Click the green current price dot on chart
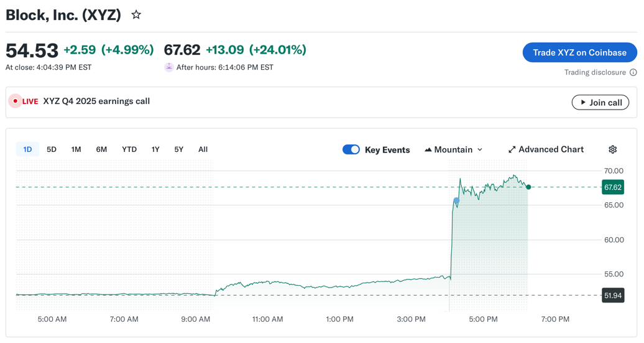644x343 pixels. (528, 187)
